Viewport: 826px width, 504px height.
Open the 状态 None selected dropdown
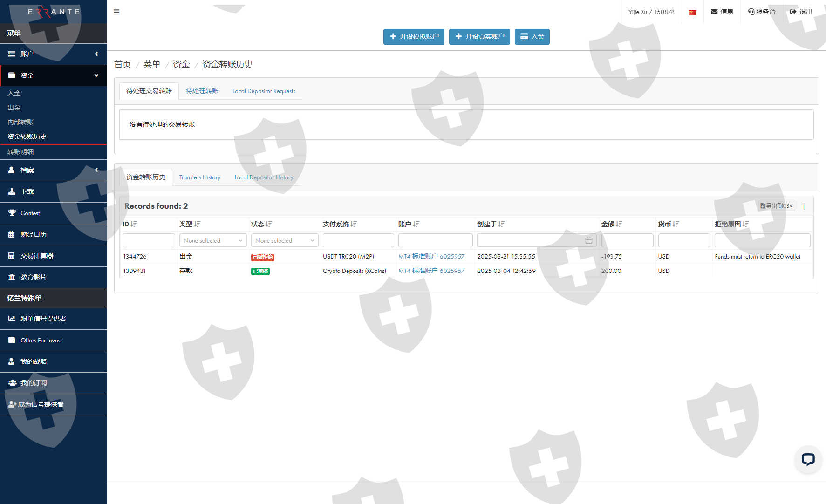[285, 240]
